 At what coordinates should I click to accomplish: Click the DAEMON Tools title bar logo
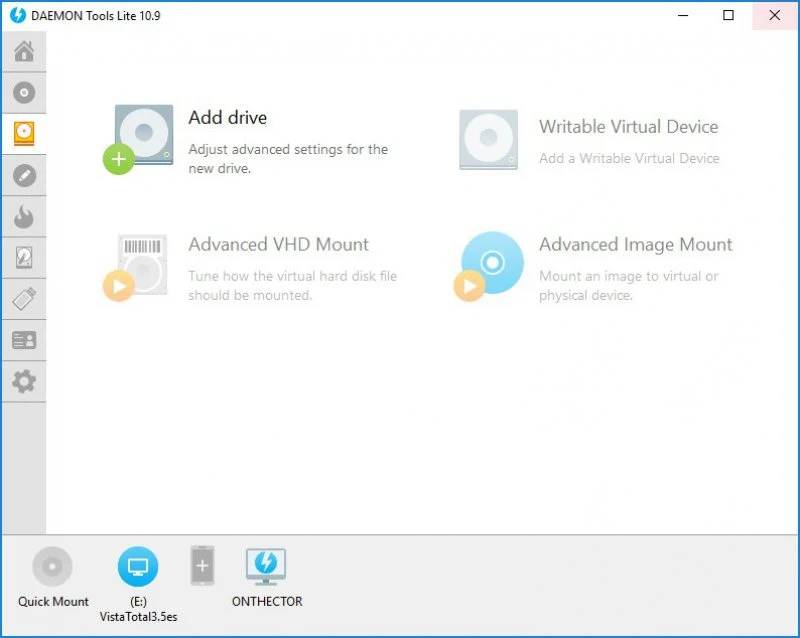coord(17,16)
